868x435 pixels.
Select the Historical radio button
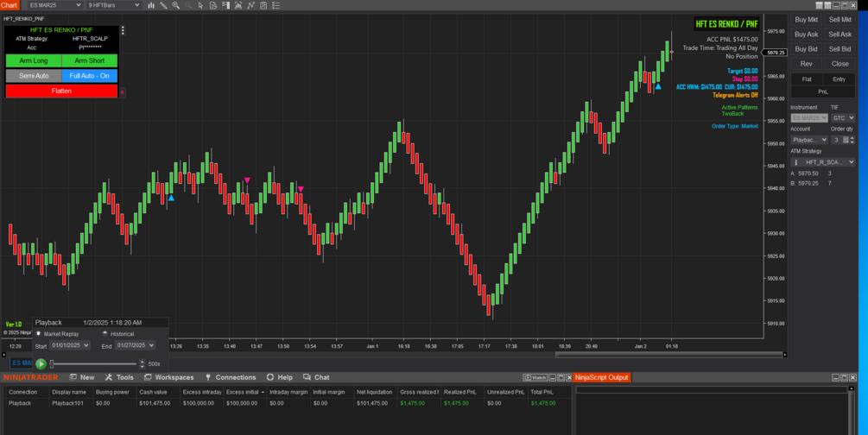105,334
